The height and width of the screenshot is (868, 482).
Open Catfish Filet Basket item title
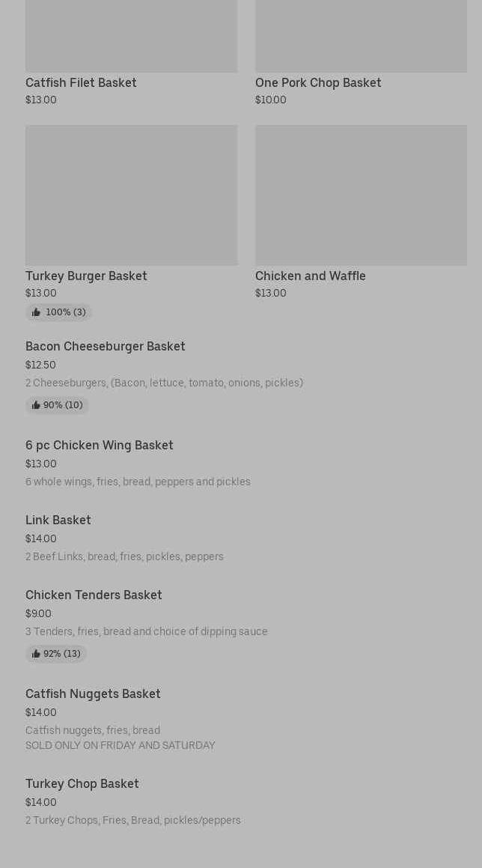tap(81, 82)
